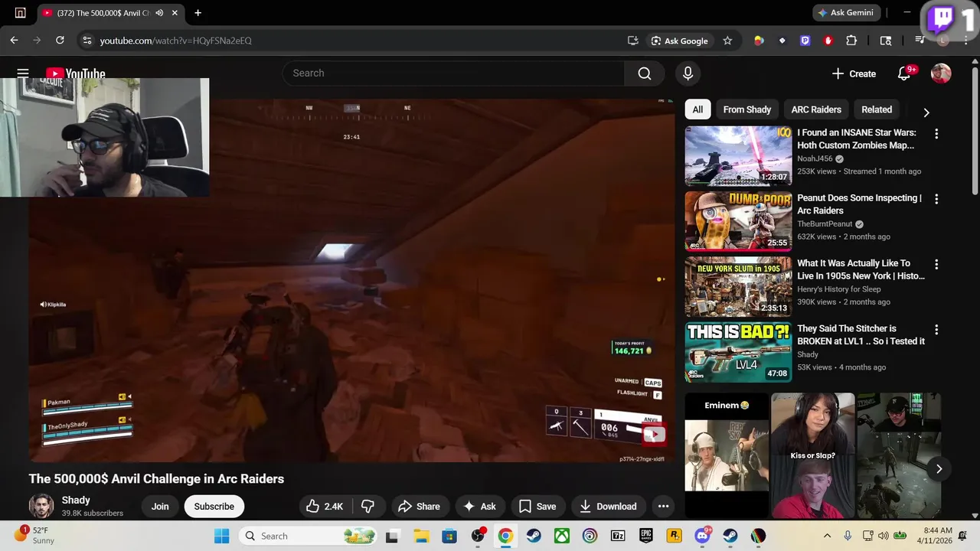Viewport: 980px width, 551px height.
Task: Start voice search with the microphone icon
Action: [688, 73]
